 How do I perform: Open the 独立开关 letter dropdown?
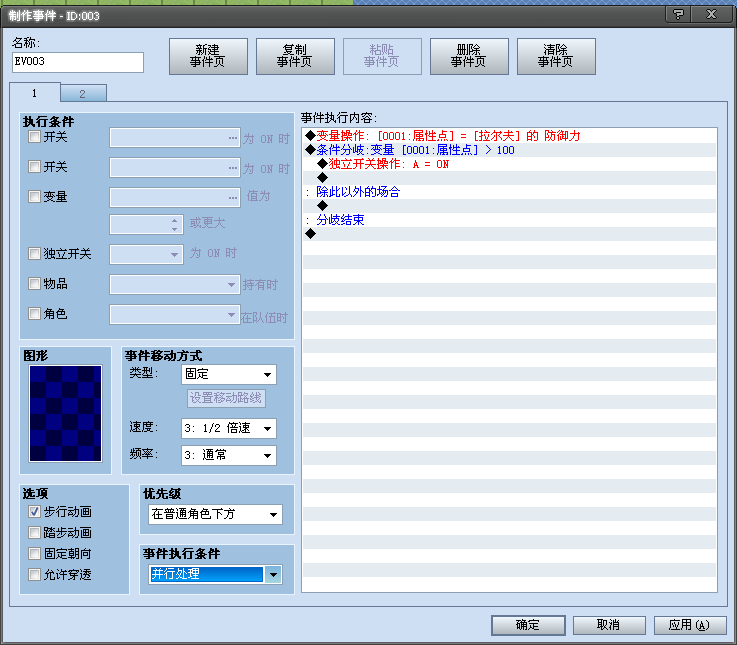[x=146, y=254]
